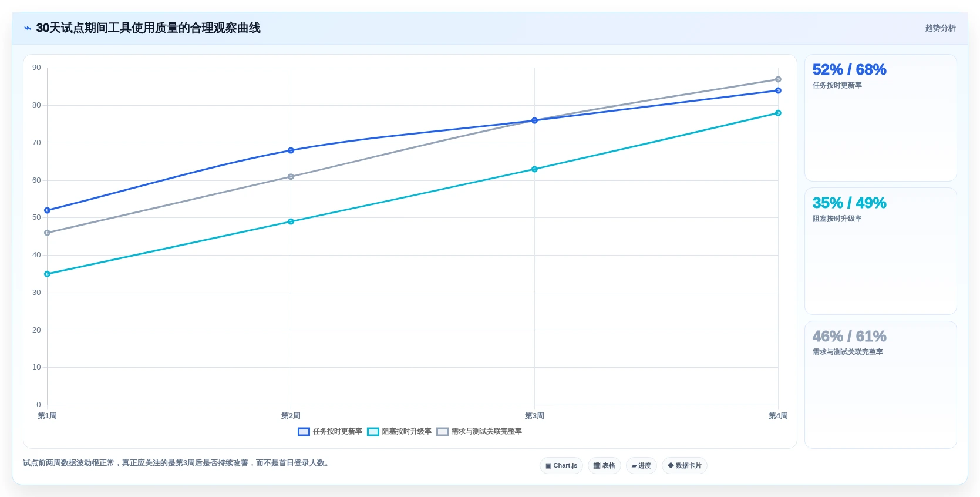This screenshot has width=980, height=497.
Task: Click the 第2周 axis label
Action: click(x=291, y=416)
